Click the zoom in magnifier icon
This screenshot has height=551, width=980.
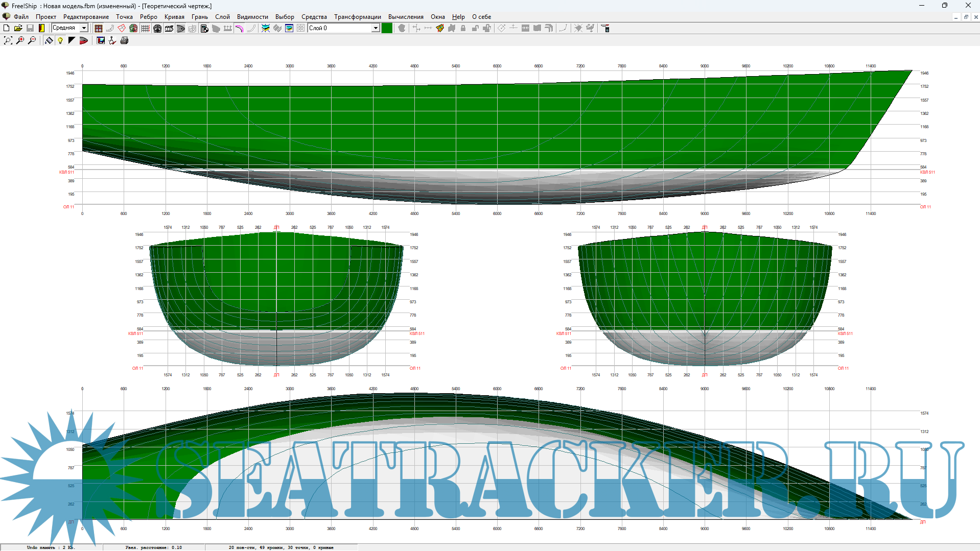[20, 40]
